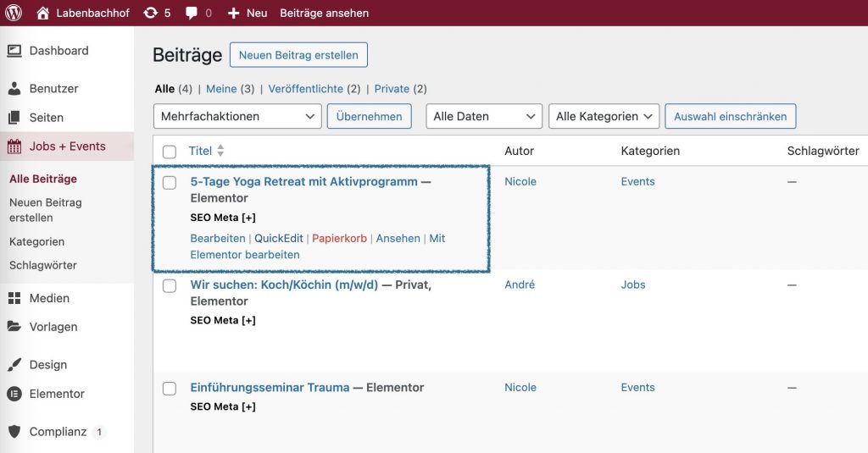Open the Mehrfachaktionen dropdown
The image size is (868, 453).
tap(237, 116)
